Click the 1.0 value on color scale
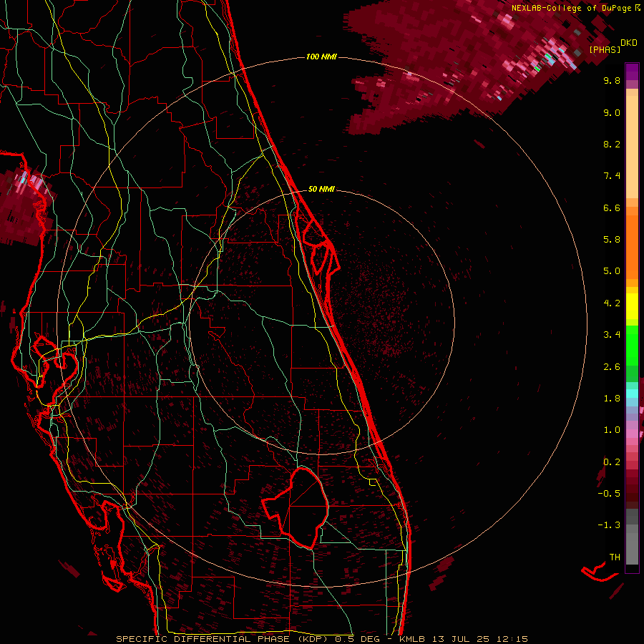Screen dimensions: 644x644 coord(612,430)
